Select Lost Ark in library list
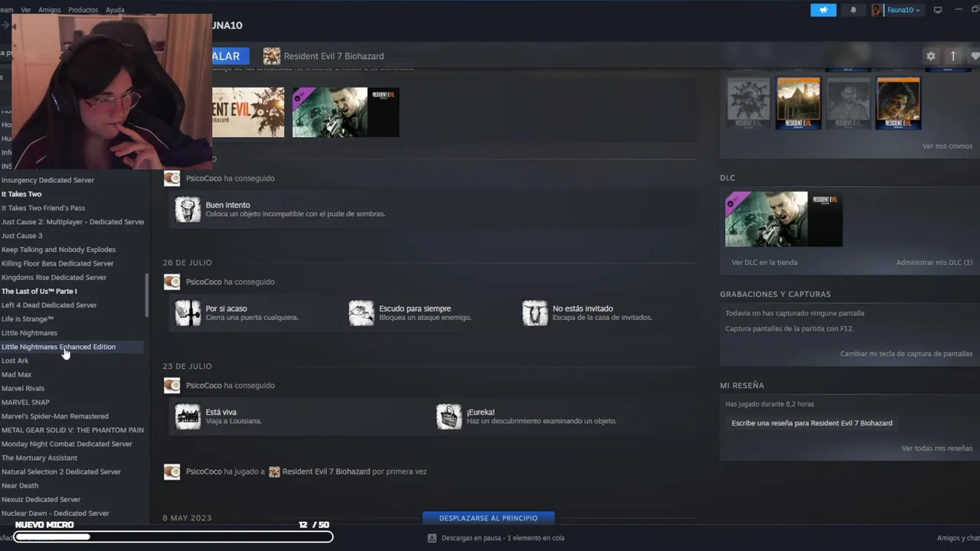Viewport: 980px width, 551px height. 15,361
